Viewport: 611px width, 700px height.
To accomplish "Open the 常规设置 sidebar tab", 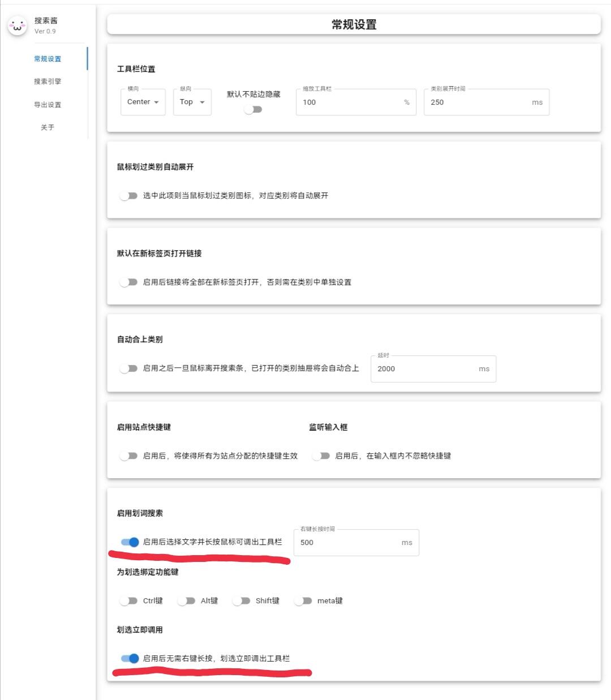I will [x=48, y=59].
